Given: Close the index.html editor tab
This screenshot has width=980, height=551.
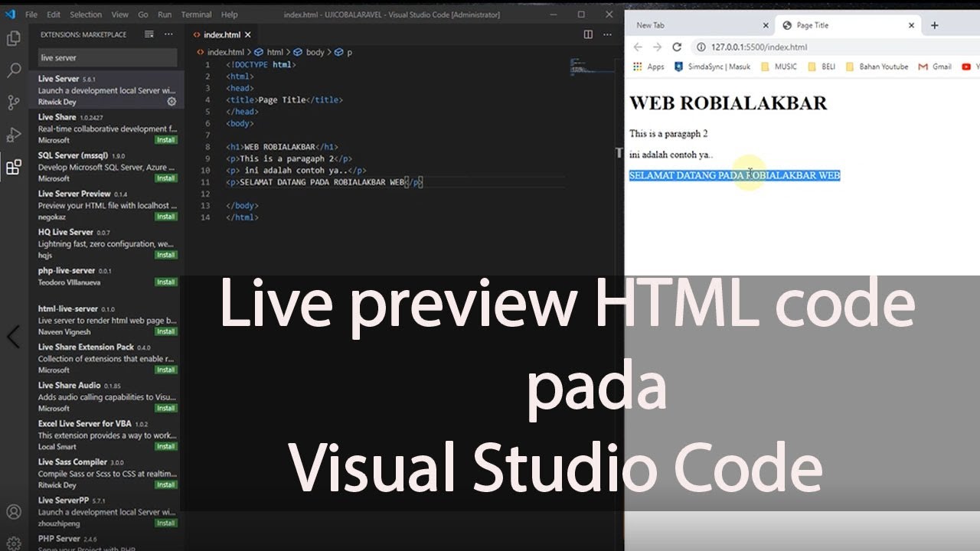Looking at the screenshot, I should click(247, 34).
